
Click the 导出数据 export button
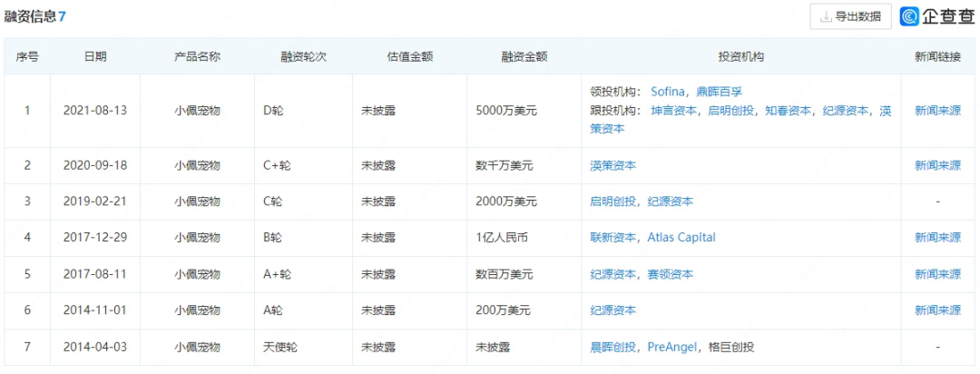849,16
